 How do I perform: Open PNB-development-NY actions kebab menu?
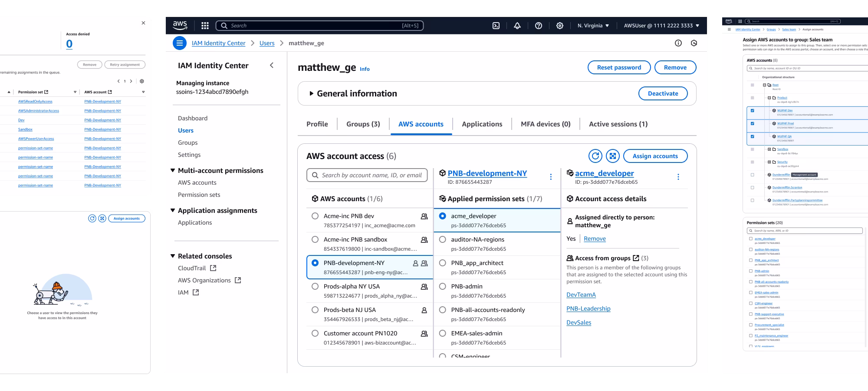[x=551, y=177]
